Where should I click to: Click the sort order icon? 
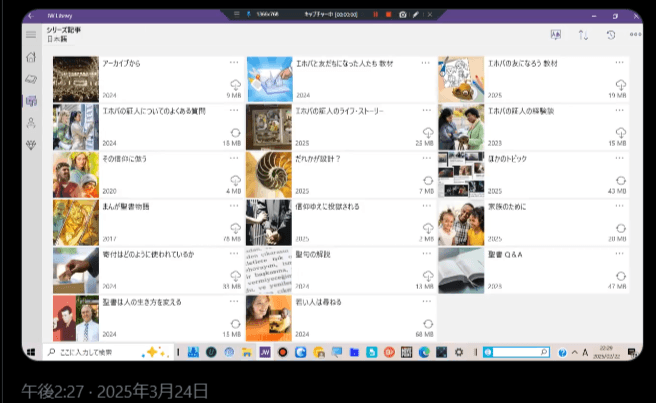click(583, 35)
